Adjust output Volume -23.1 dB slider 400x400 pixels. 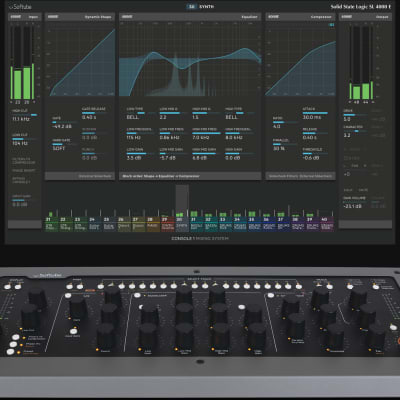pos(355,202)
